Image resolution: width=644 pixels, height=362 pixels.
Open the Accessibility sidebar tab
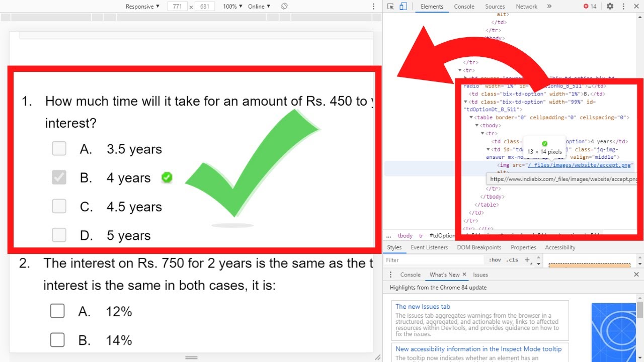coord(560,247)
